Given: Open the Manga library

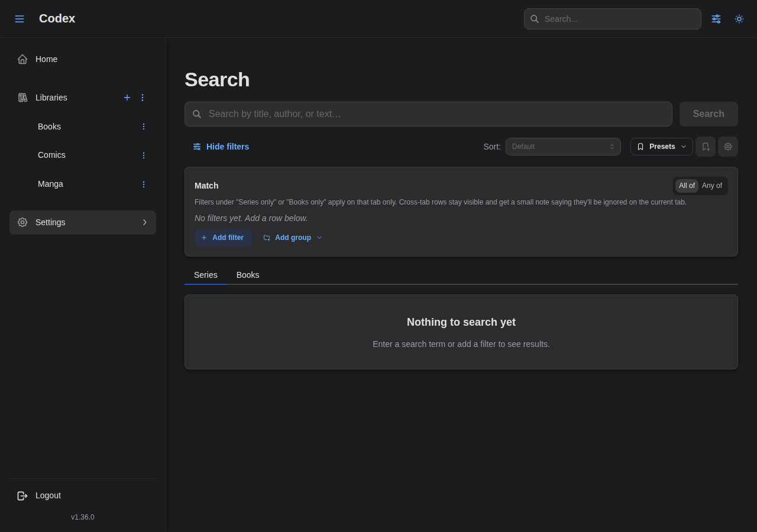Looking at the screenshot, I should click(x=50, y=184).
